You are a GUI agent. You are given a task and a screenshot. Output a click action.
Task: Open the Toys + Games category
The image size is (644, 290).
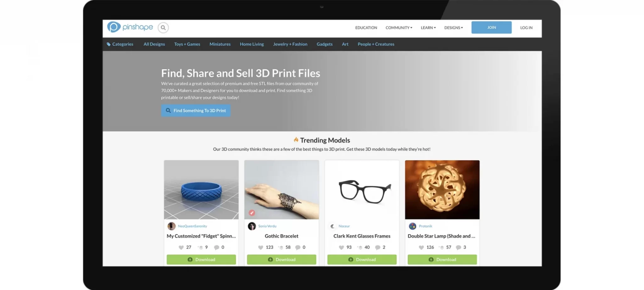tap(187, 44)
